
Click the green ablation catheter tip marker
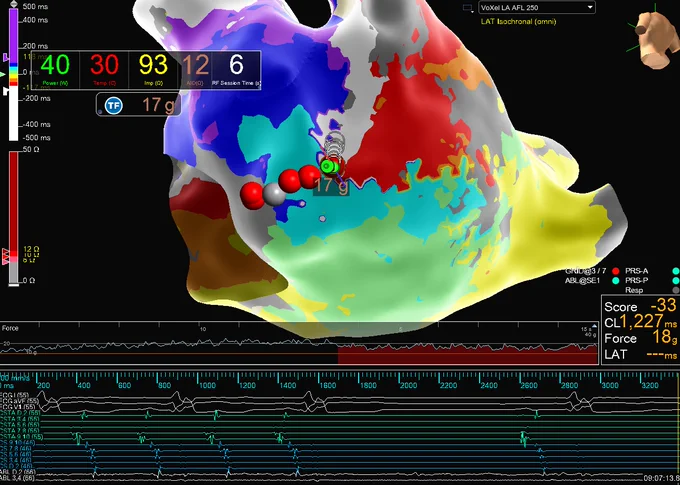click(x=328, y=166)
